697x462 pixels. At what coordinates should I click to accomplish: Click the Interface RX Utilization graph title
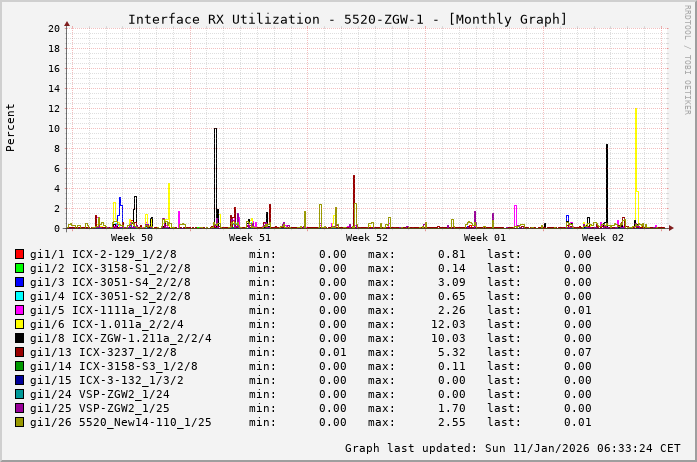tap(347, 19)
